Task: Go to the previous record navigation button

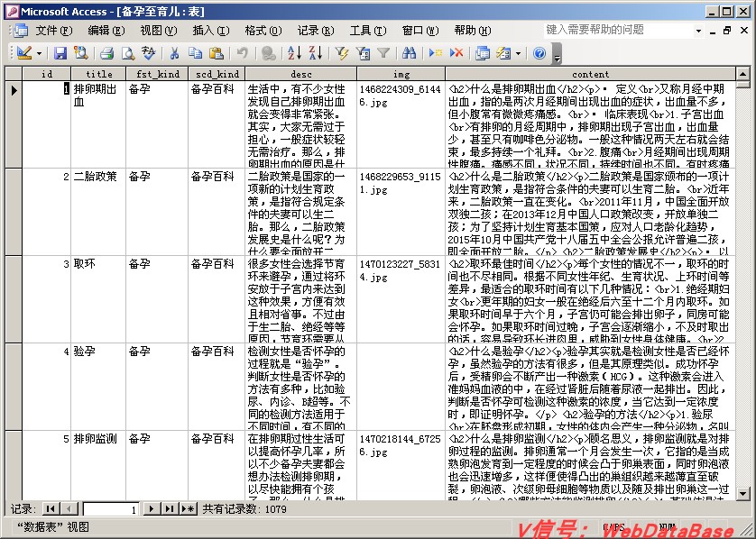Action: pyautogui.click(x=69, y=508)
